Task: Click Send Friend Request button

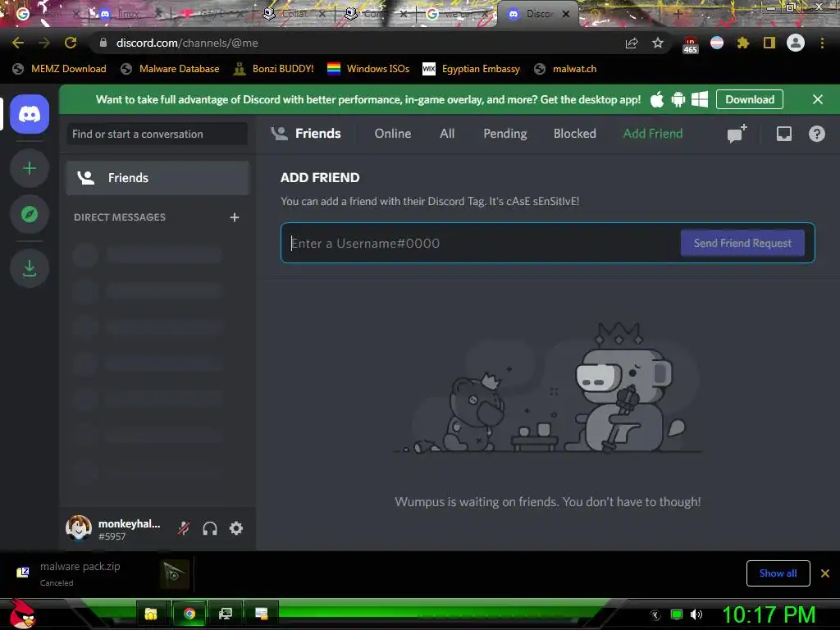Action: [x=742, y=243]
